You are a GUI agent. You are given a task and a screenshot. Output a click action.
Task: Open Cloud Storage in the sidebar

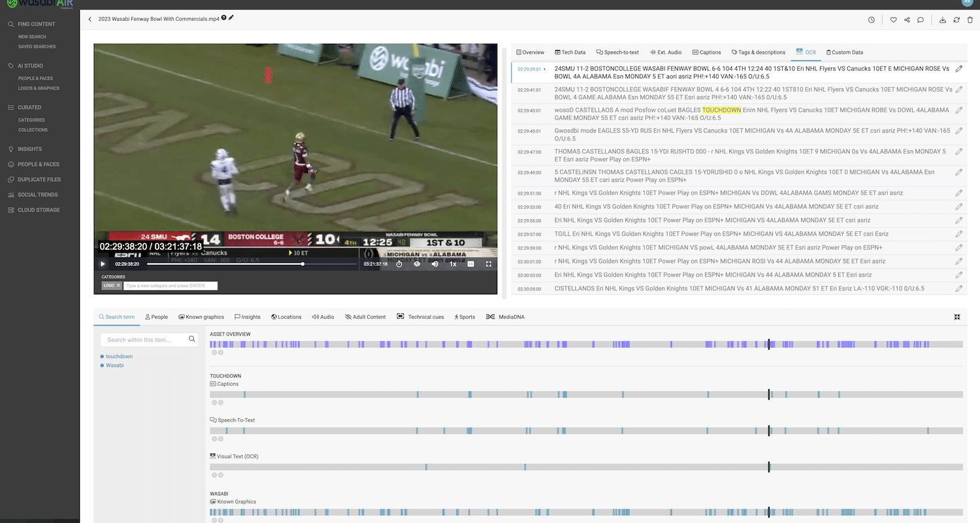tap(39, 210)
